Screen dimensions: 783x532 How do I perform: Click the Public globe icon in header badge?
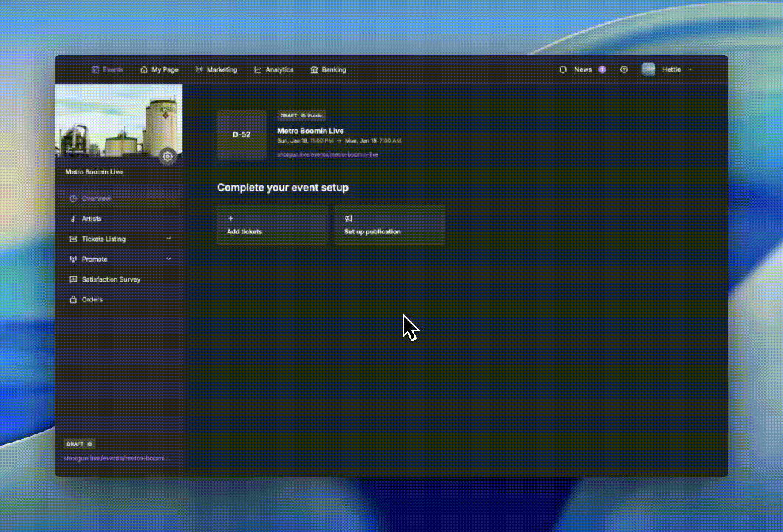click(303, 115)
